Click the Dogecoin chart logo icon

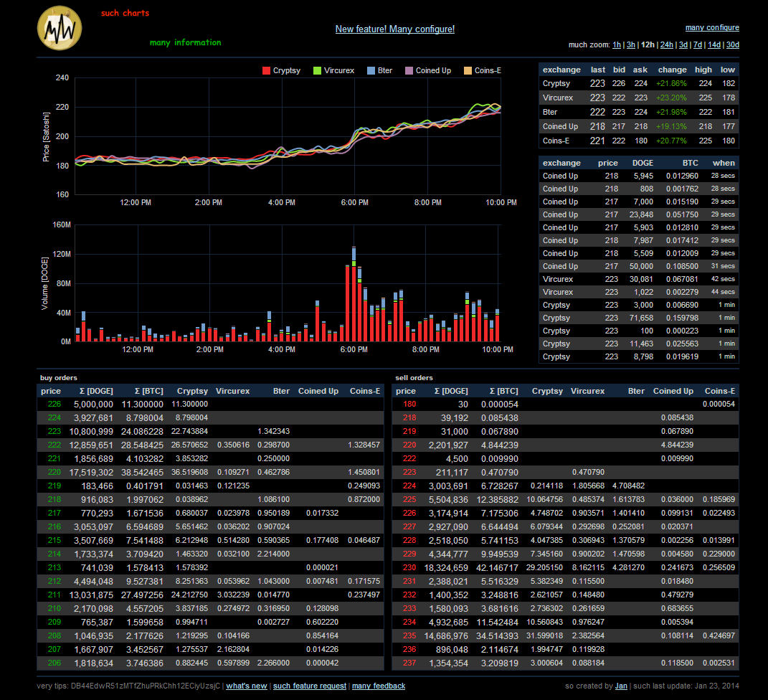pyautogui.click(x=60, y=29)
